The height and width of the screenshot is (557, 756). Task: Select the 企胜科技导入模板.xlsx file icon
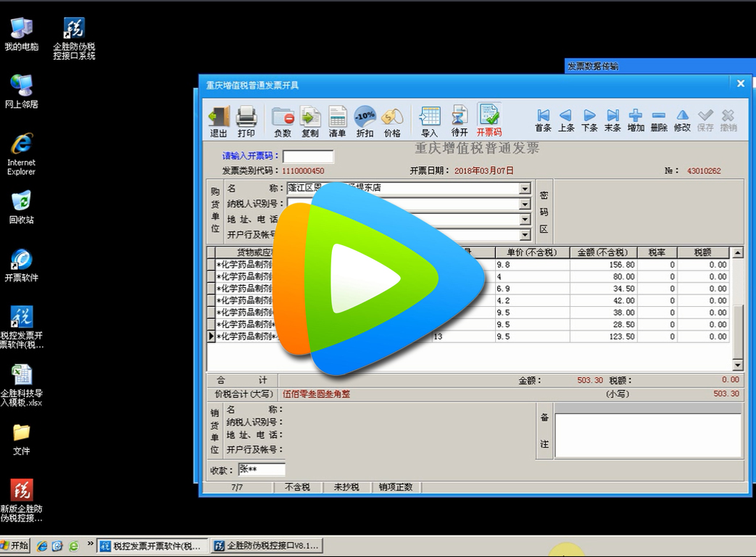point(22,385)
